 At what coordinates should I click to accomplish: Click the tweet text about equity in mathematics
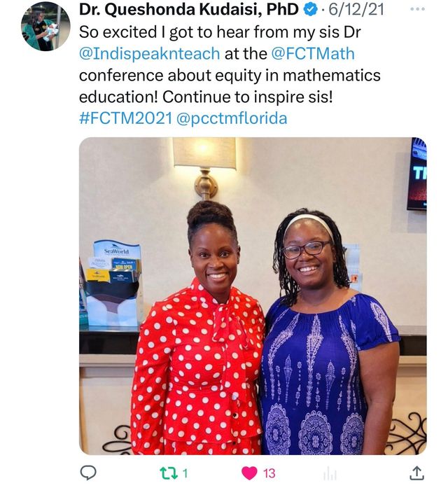[x=230, y=75]
